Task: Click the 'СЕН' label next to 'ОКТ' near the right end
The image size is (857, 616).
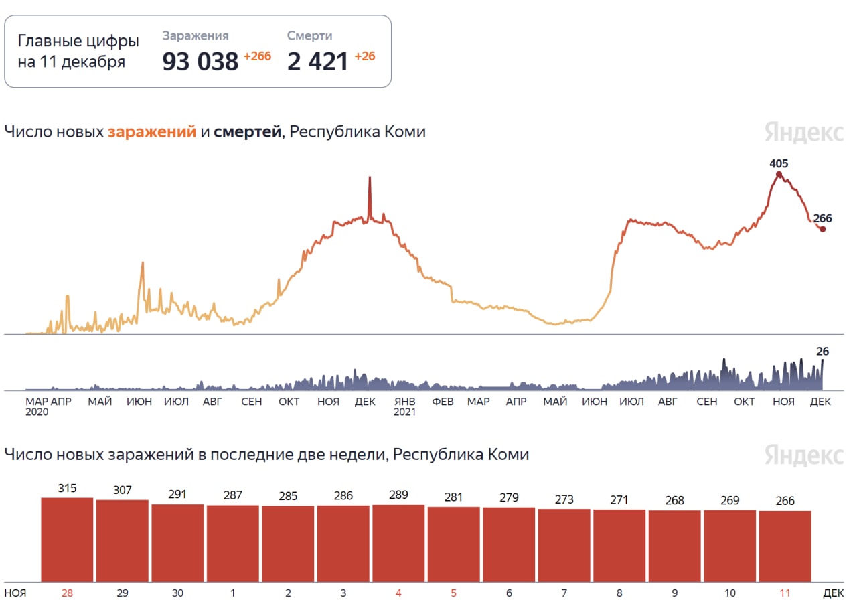Action: coord(706,402)
